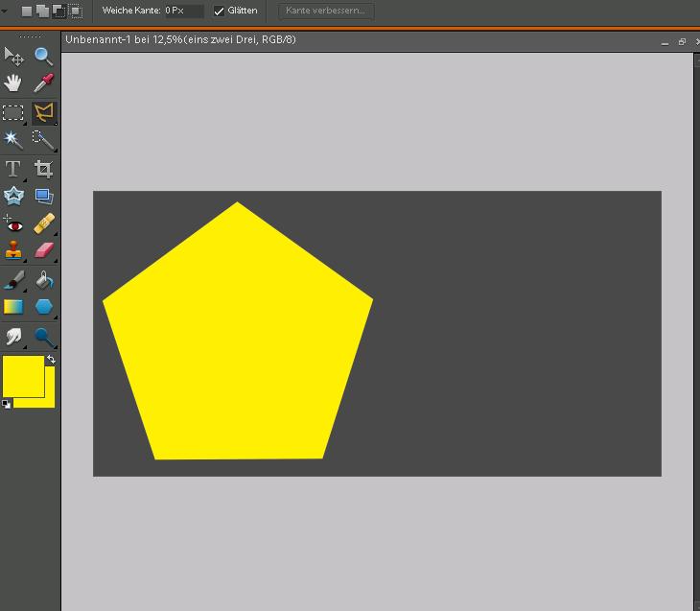
Task: Select the Eraser tool
Action: coord(44,250)
